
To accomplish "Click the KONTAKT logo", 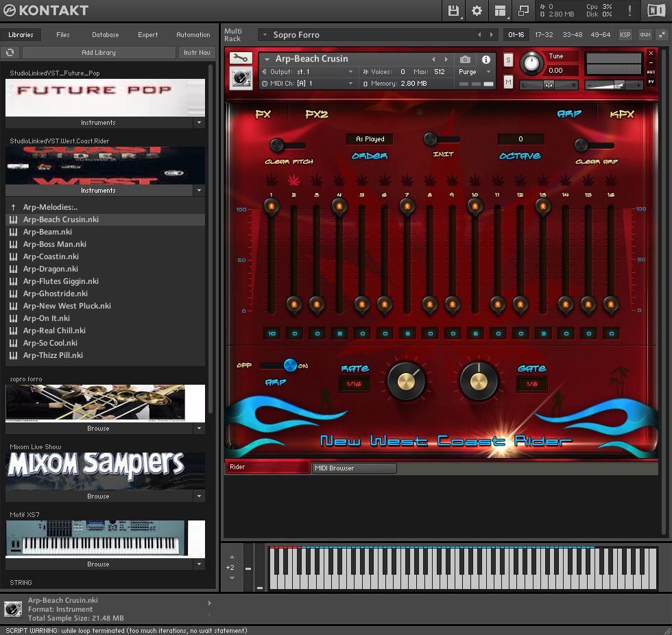I will (x=46, y=10).
